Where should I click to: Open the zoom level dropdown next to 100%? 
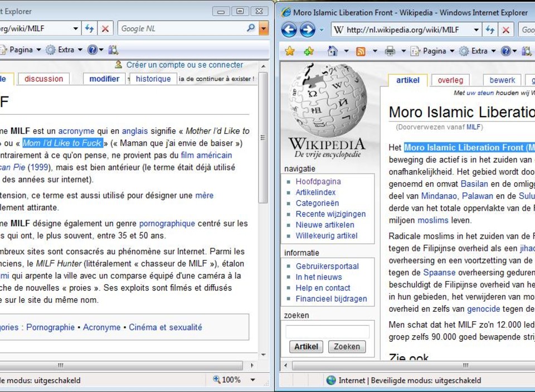click(x=253, y=380)
